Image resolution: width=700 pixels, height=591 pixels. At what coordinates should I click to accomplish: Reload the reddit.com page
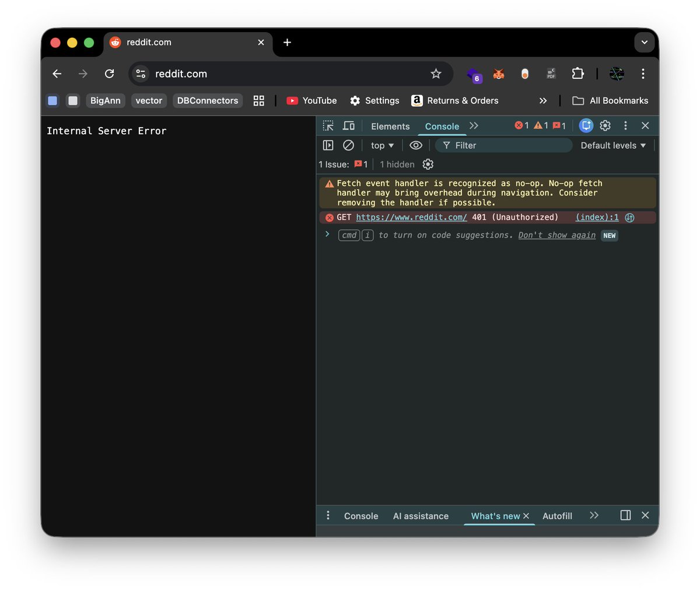point(109,74)
